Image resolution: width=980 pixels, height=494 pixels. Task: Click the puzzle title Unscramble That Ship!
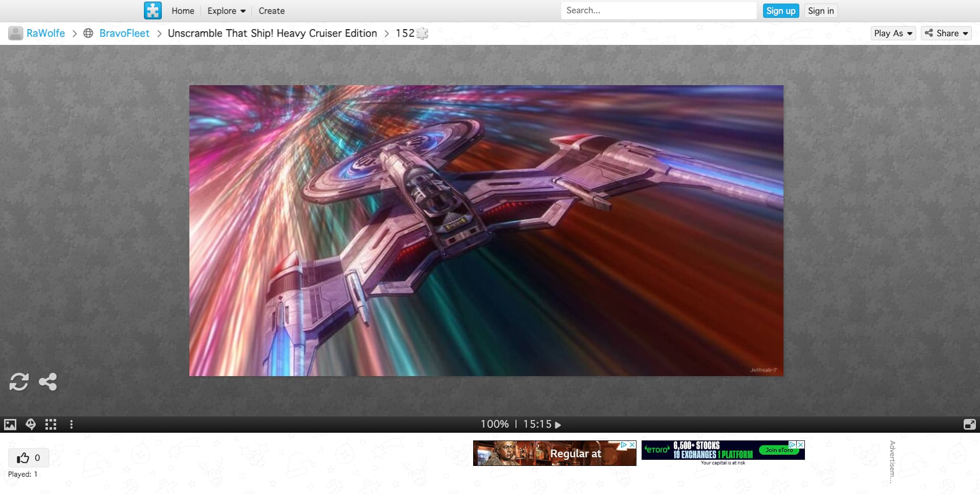point(272,33)
